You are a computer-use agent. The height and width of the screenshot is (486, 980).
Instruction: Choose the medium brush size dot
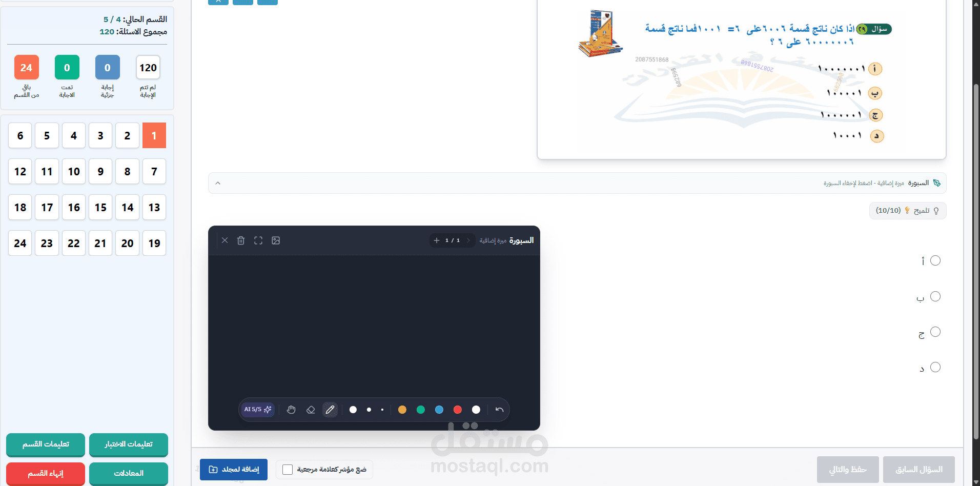pyautogui.click(x=369, y=410)
